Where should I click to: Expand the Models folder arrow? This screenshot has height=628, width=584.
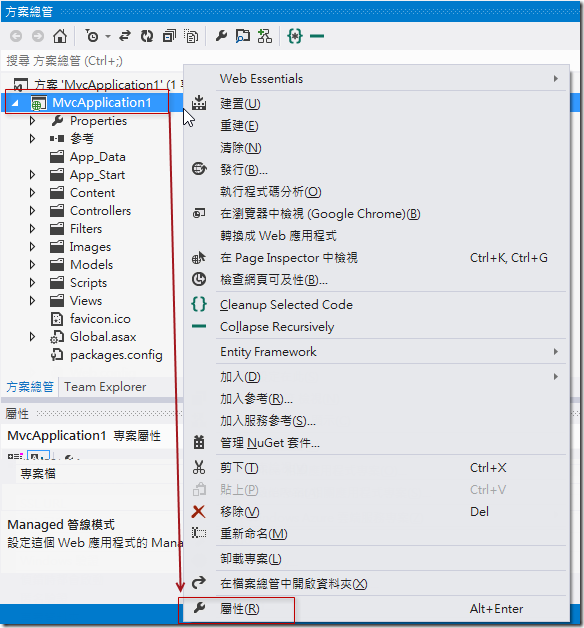(x=32, y=265)
